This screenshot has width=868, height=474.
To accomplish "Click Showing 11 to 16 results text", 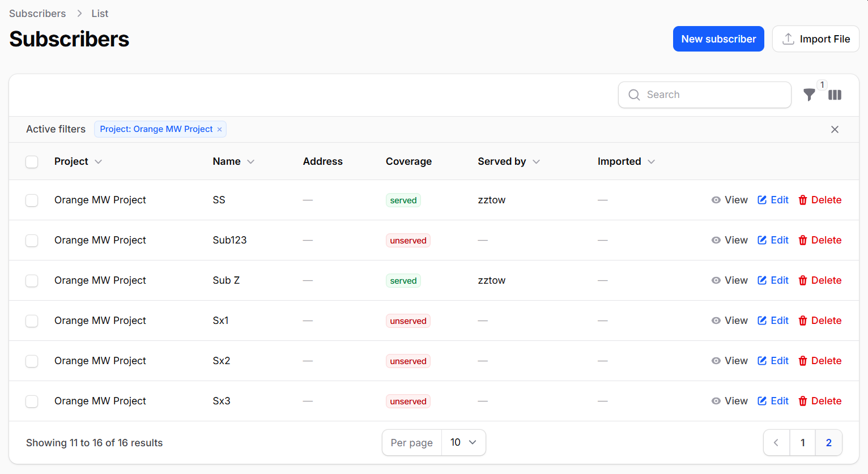I will tap(95, 443).
